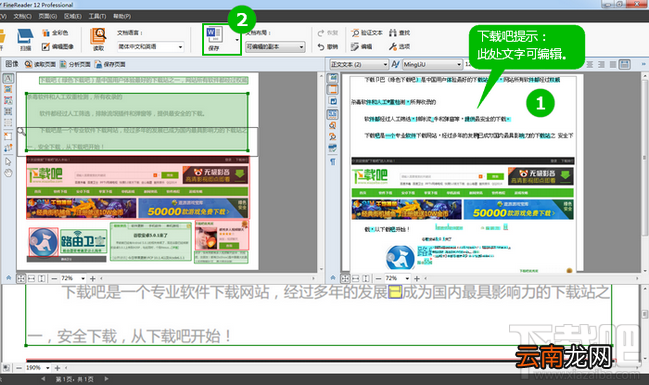
Task: Go to next page arrow in status bar
Action: point(106,379)
